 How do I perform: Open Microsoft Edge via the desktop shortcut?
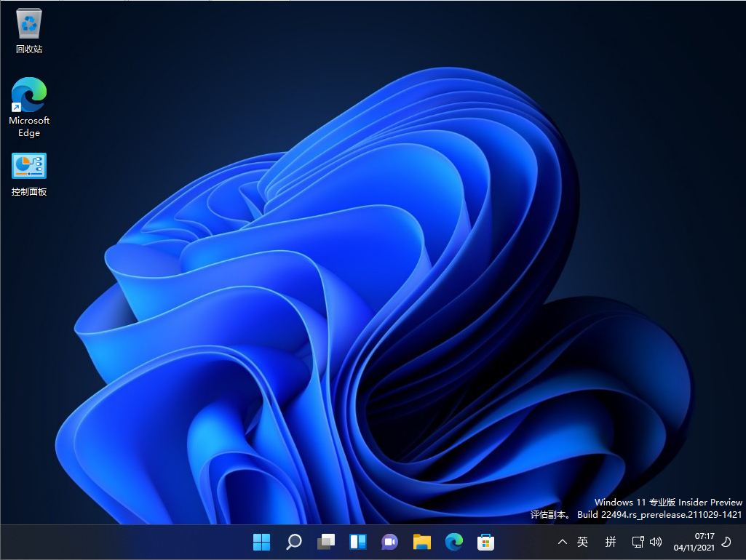click(x=28, y=95)
